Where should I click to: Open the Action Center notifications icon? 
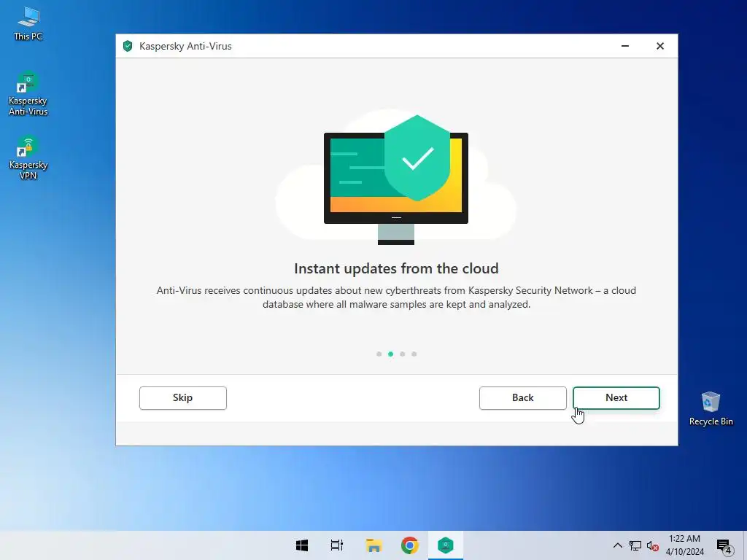[724, 545]
